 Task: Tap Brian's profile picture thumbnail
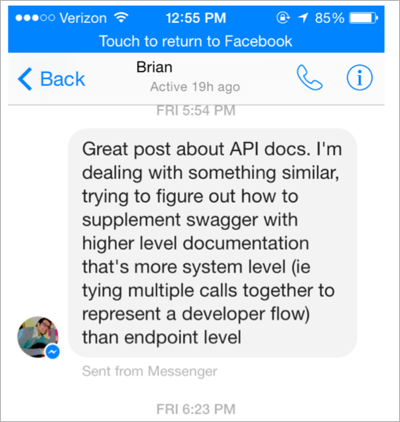pyautogui.click(x=38, y=337)
